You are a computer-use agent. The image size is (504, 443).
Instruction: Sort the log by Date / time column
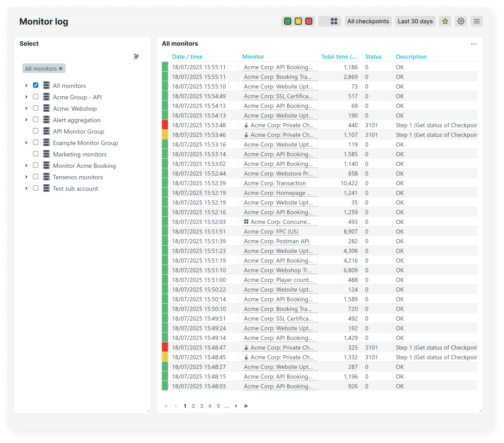pos(186,56)
